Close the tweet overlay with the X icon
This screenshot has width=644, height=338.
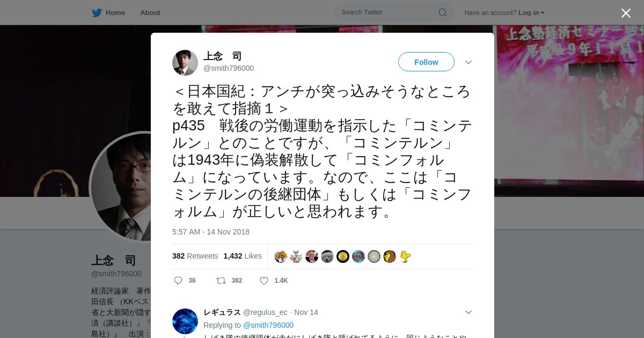[x=626, y=13]
